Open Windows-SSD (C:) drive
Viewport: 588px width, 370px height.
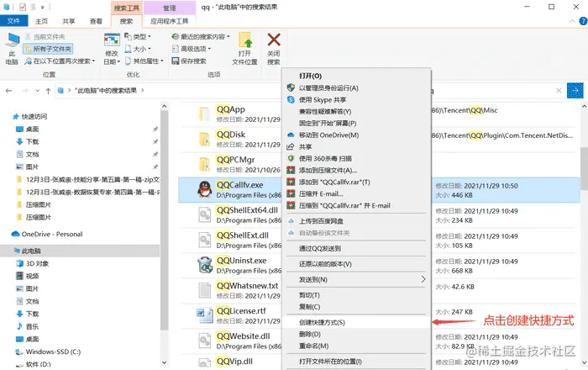tap(48, 351)
